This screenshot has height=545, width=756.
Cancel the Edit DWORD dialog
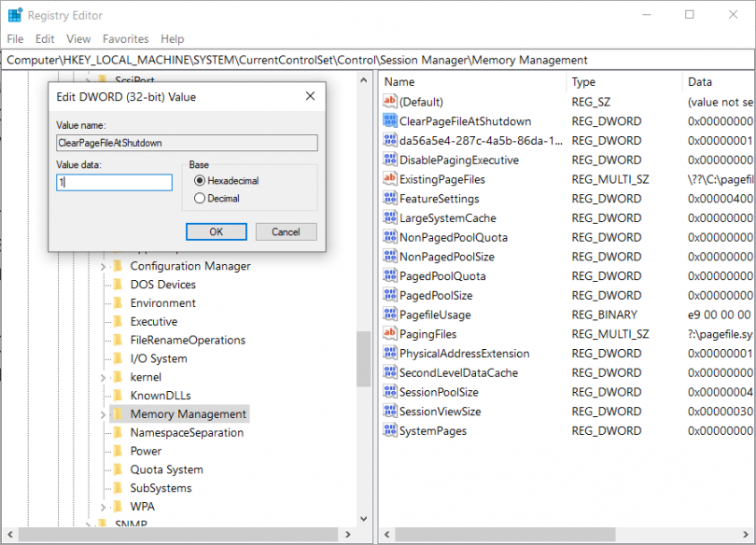pos(286,231)
